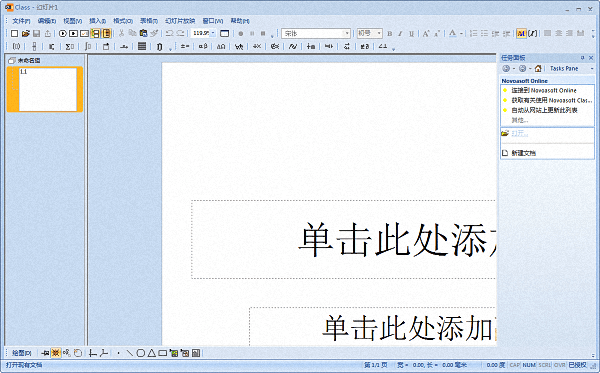Toggle underline formatting
The height and width of the screenshot is (373, 600).
point(411,34)
